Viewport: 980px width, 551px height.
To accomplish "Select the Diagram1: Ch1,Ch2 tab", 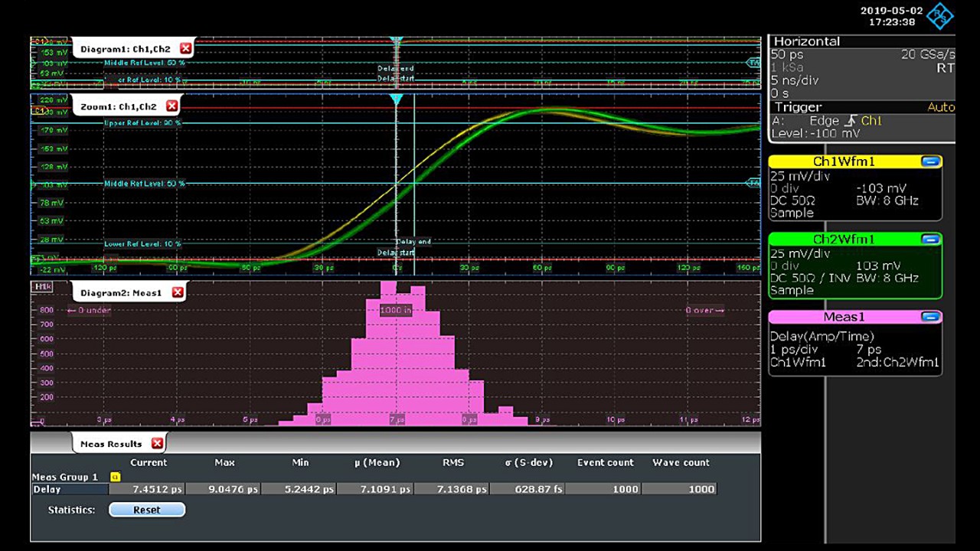I will click(125, 49).
